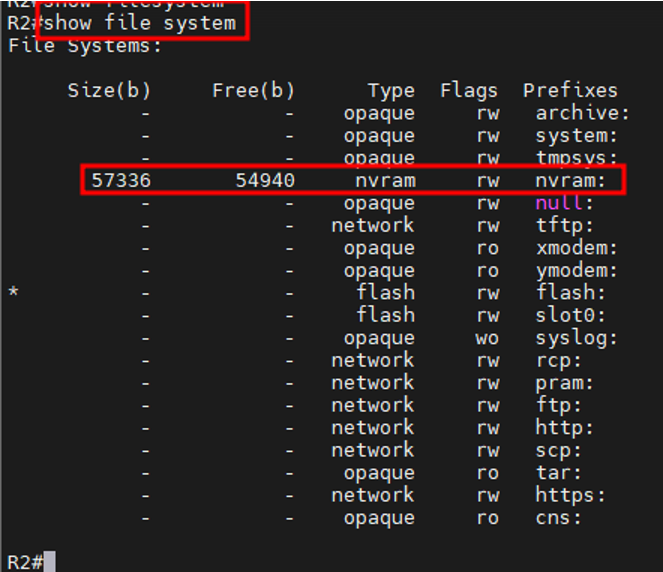
Task: Click the 'flash:' prefix text
Action: click(571, 293)
